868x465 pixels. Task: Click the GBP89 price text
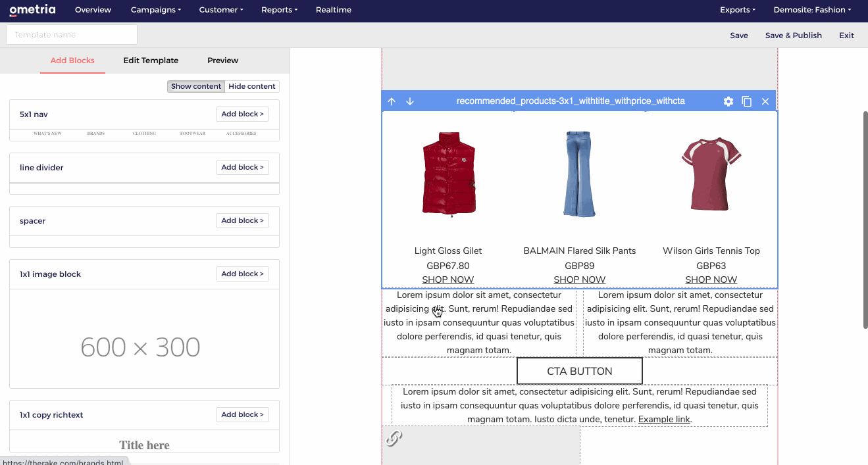[x=580, y=266]
